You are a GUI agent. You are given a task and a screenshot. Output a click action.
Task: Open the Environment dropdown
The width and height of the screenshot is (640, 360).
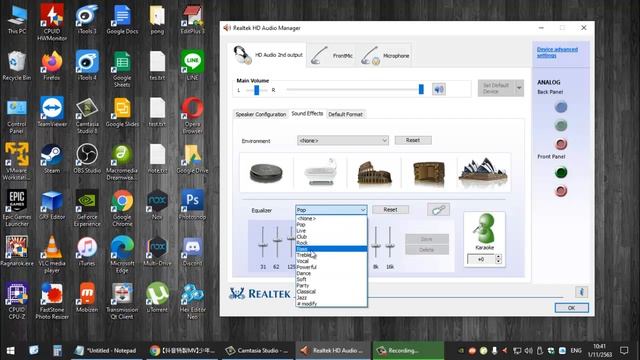pos(343,140)
